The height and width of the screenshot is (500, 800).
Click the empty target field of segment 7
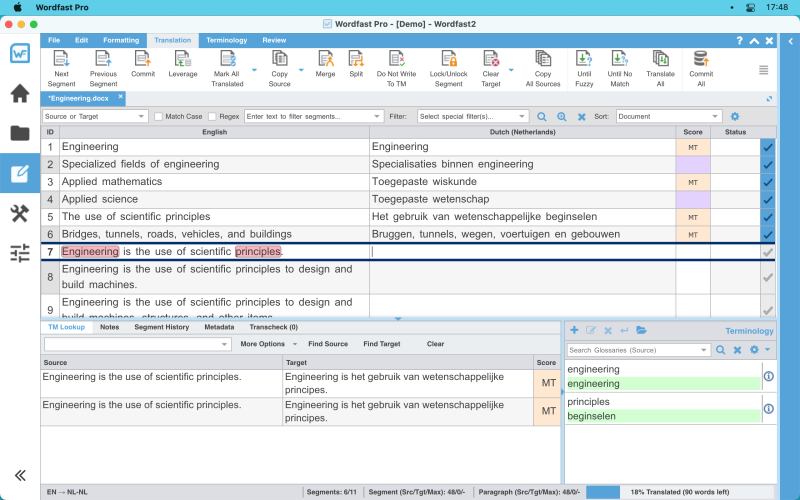(x=522, y=252)
